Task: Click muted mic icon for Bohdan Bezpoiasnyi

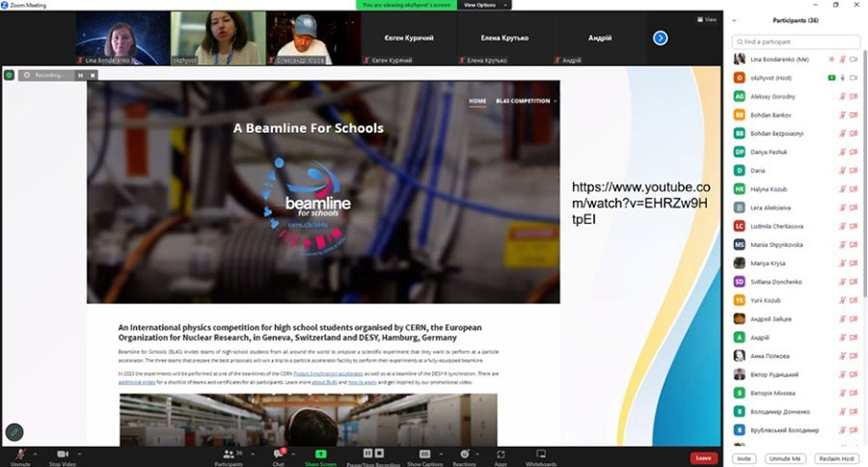Action: tap(843, 133)
